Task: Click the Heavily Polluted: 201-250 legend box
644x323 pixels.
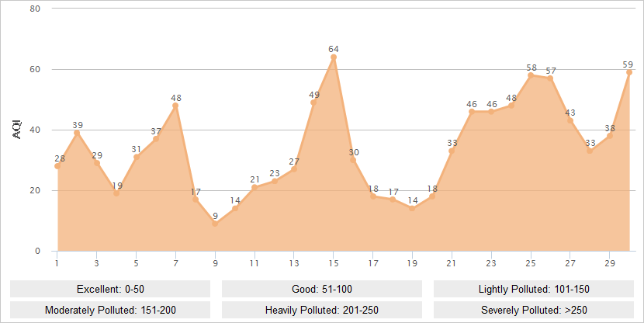Action: pos(321,310)
